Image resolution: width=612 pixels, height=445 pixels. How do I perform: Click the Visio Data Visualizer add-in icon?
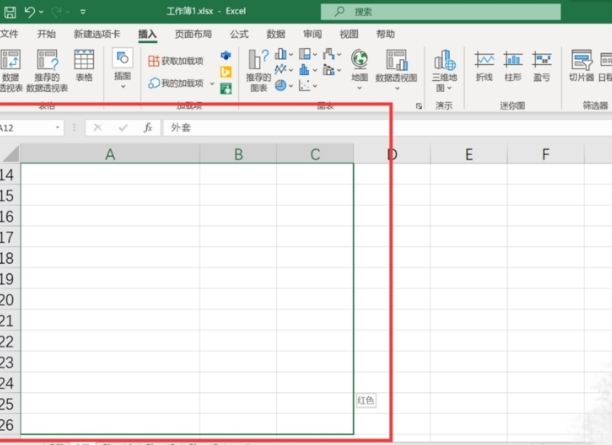tap(226, 55)
